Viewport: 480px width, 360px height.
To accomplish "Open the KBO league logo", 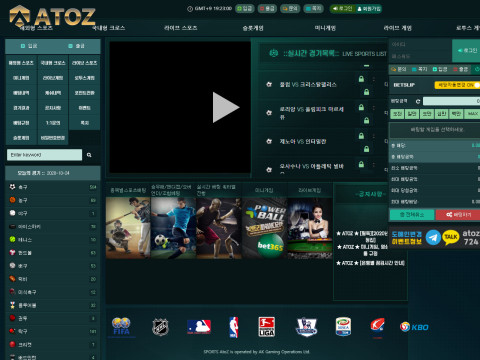I will pyautogui.click(x=414, y=327).
